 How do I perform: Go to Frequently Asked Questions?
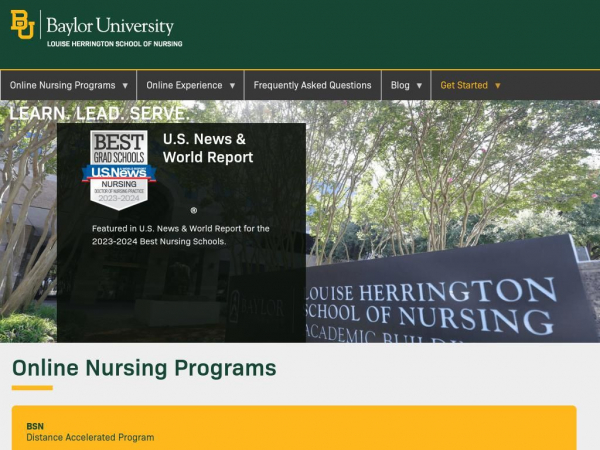(x=313, y=85)
